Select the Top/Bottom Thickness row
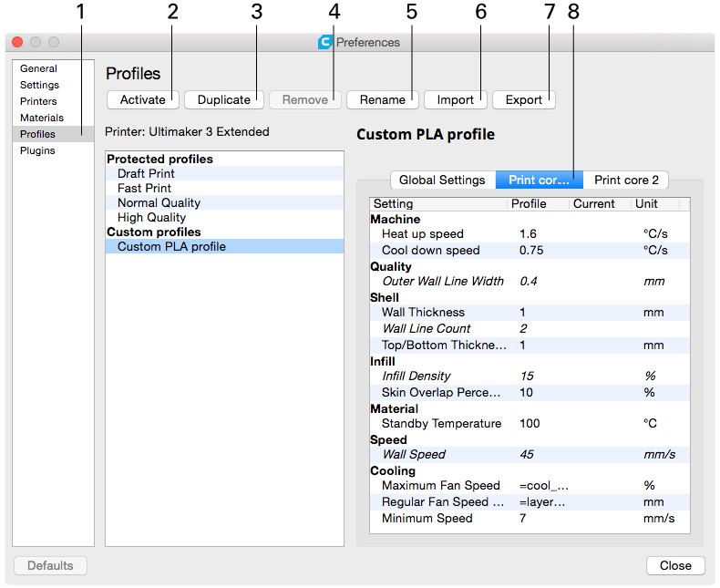Image resolution: width=720 pixels, height=588 pixels. pyautogui.click(x=530, y=346)
